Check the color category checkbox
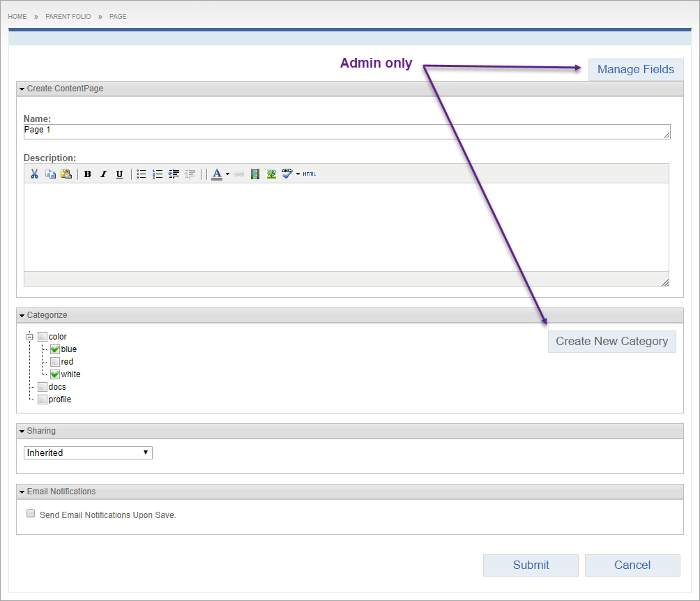 click(x=43, y=337)
